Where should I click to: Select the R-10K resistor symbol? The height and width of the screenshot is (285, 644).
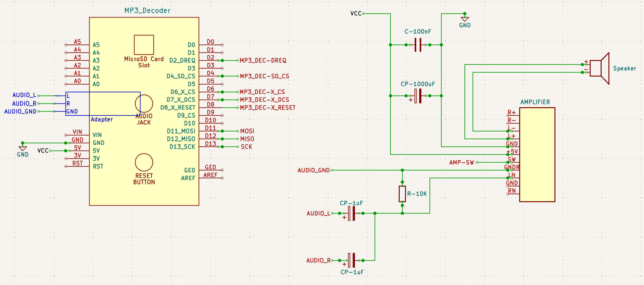pos(402,194)
